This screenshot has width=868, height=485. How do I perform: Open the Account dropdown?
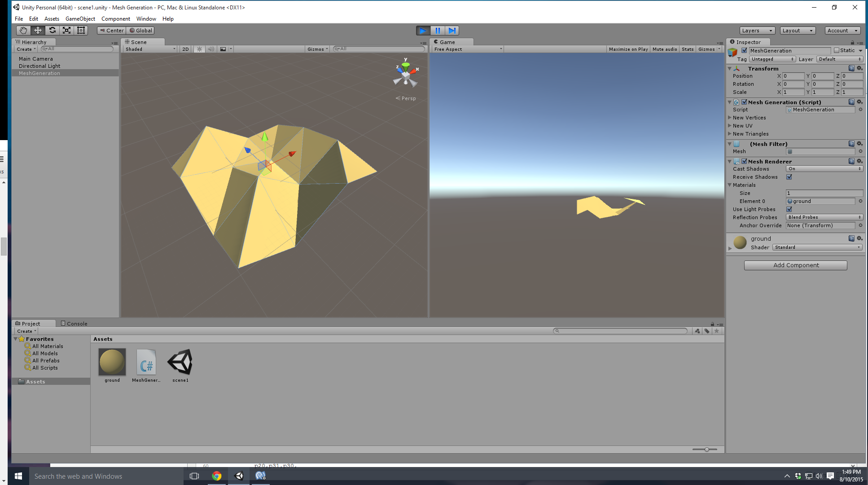pyautogui.click(x=842, y=31)
